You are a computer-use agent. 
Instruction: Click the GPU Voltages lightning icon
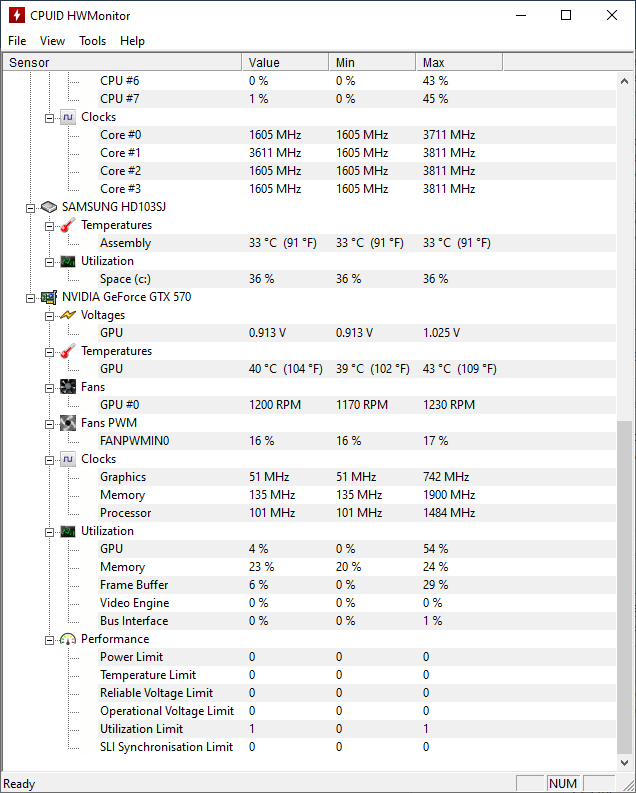[68, 315]
